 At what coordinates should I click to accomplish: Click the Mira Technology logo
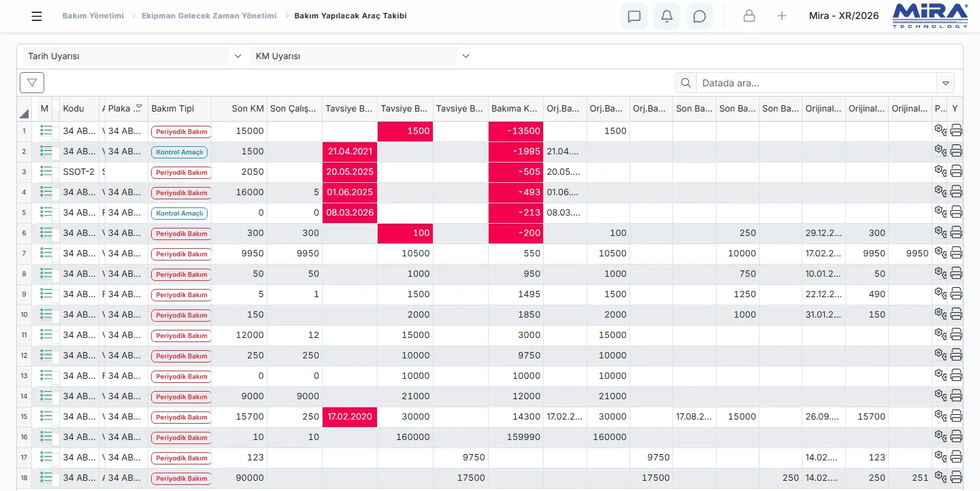click(x=930, y=16)
